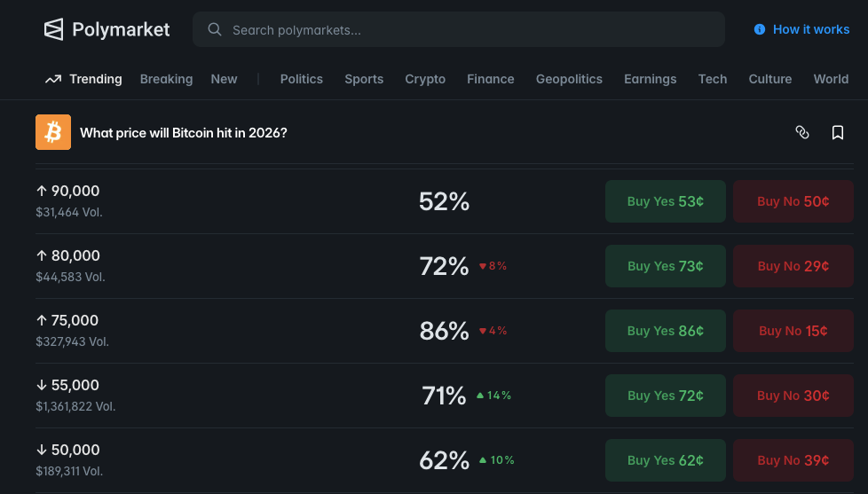Open the How it works link

pyautogui.click(x=810, y=29)
